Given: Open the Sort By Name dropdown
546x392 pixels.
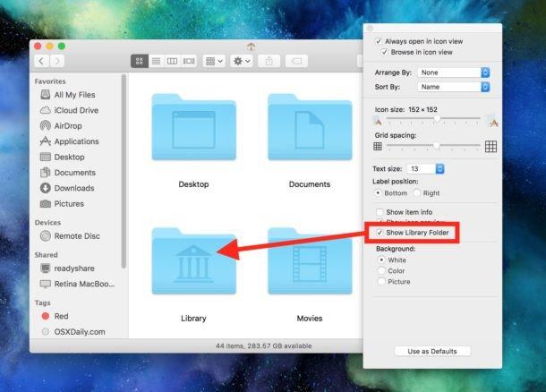Looking at the screenshot, I should 453,87.
